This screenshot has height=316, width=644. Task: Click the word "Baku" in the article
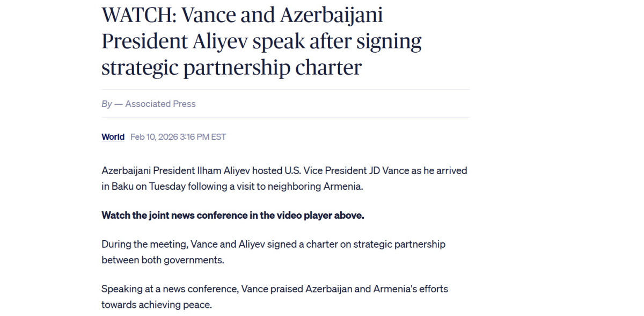[x=122, y=187]
